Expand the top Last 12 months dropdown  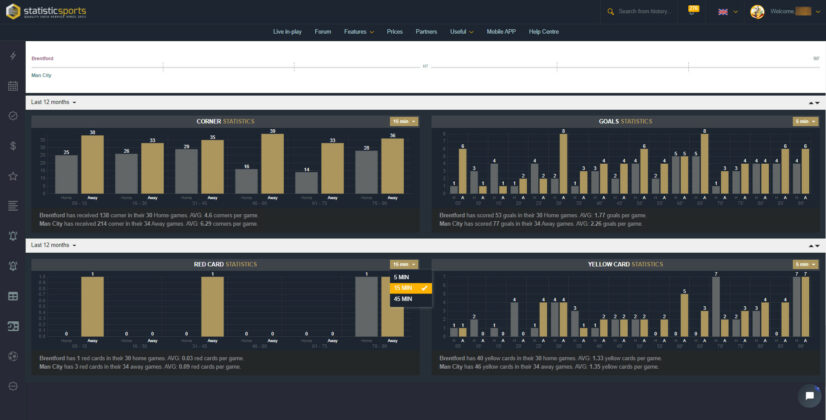pyautogui.click(x=53, y=102)
